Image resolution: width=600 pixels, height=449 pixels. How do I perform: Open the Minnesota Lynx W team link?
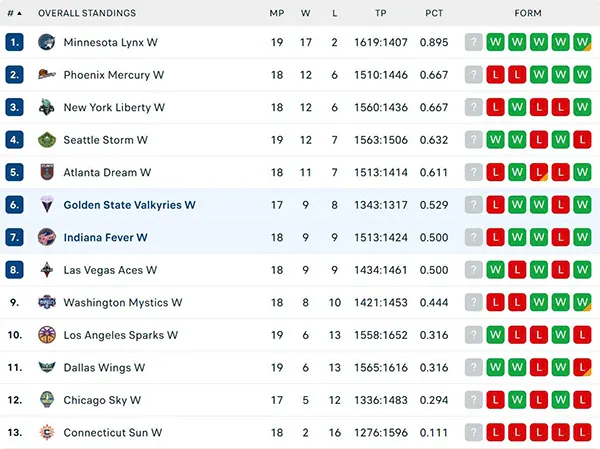(111, 42)
